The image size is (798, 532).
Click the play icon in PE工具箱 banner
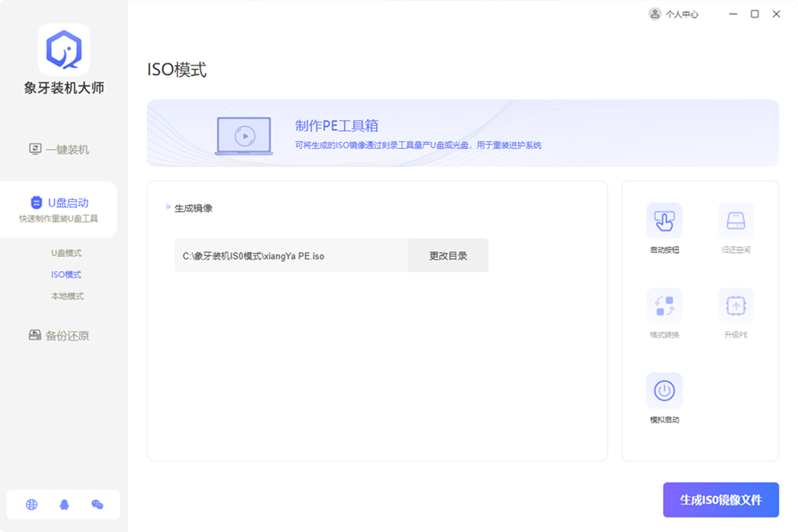[243, 134]
